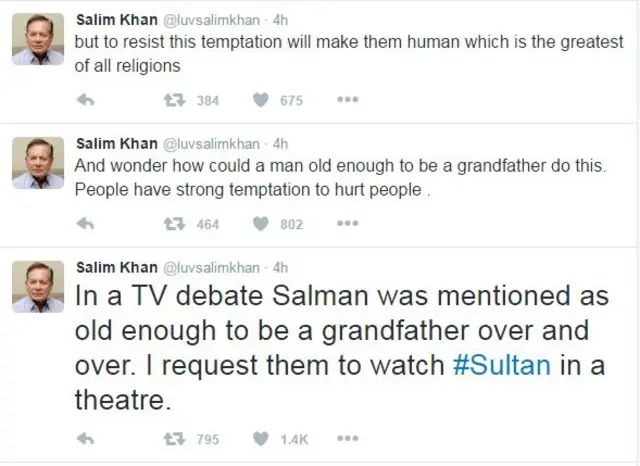Like the tweet with 675 likes
This screenshot has width=640, height=466.
[261, 100]
